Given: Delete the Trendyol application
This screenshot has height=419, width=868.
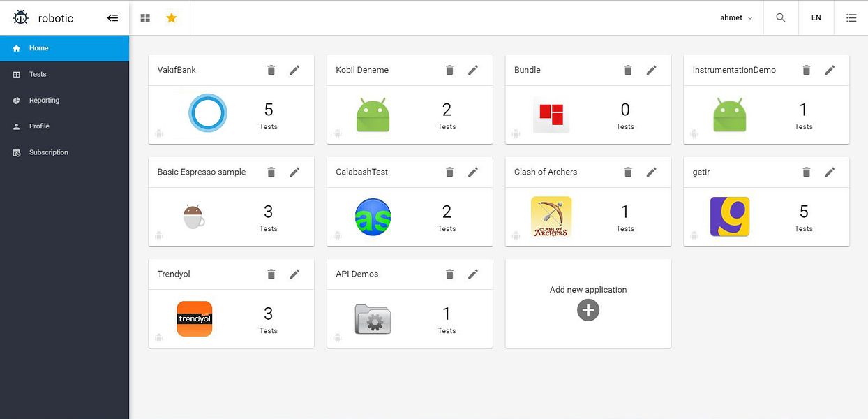Looking at the screenshot, I should (271, 274).
